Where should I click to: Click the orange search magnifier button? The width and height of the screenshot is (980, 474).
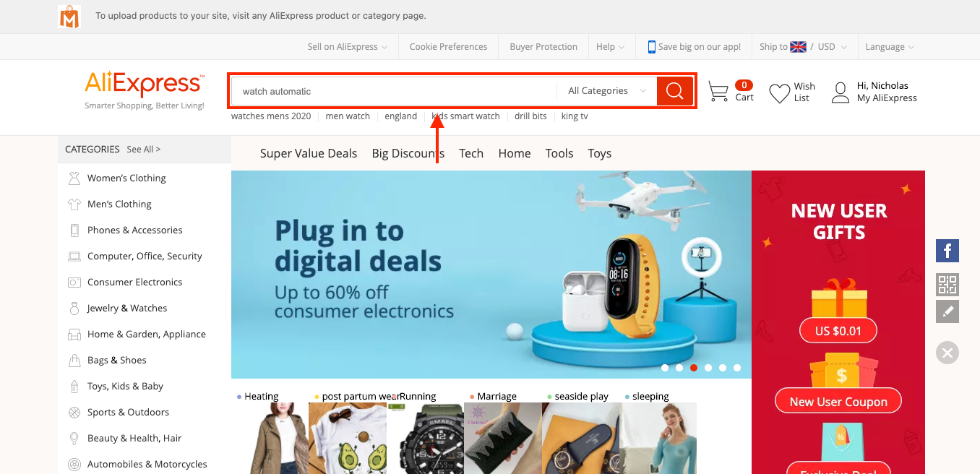point(675,90)
